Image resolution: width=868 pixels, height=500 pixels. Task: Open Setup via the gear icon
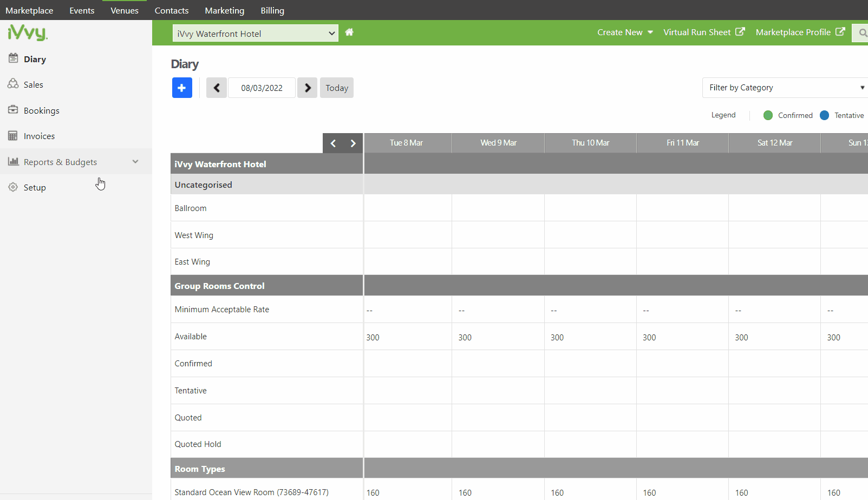coord(12,187)
